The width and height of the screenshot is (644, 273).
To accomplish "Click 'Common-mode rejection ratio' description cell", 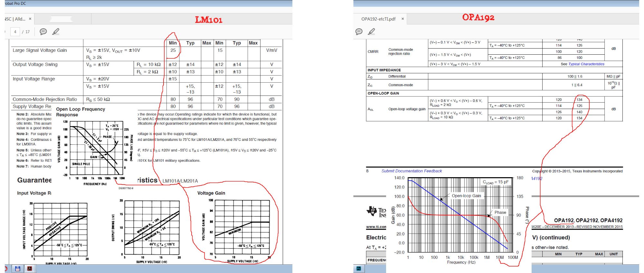I will (x=401, y=52).
